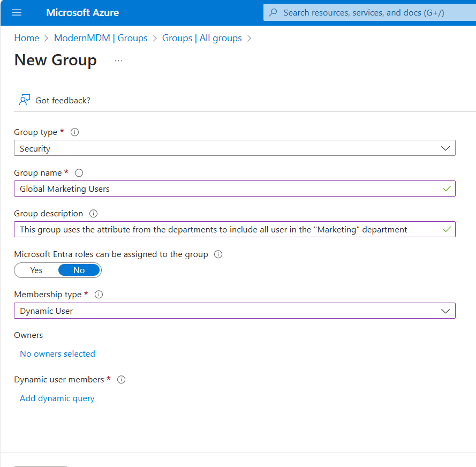
Task: Set Entra roles toggle to Yes
Action: (36, 270)
